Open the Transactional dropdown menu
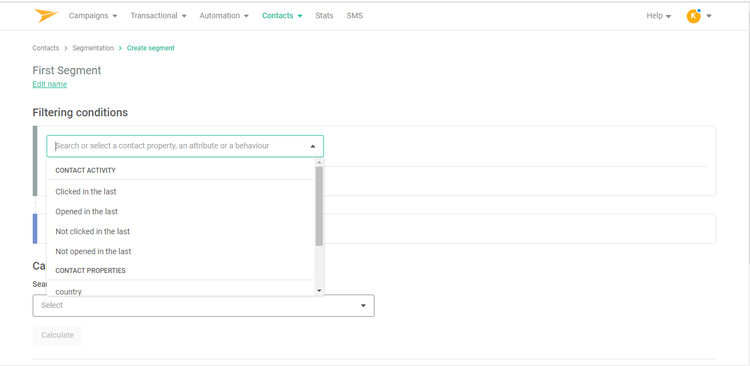 [x=158, y=16]
